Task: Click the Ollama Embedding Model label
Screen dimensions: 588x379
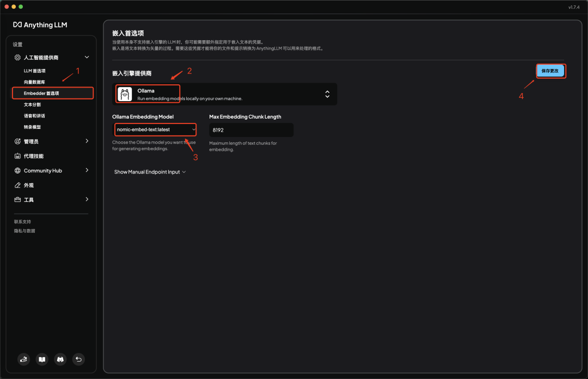Action: (143, 117)
